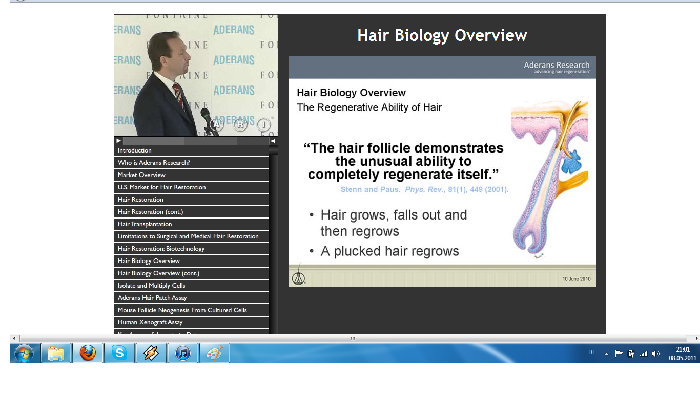The width and height of the screenshot is (700, 393).
Task: Select the Hair Restoration chapter
Action: coord(192,200)
